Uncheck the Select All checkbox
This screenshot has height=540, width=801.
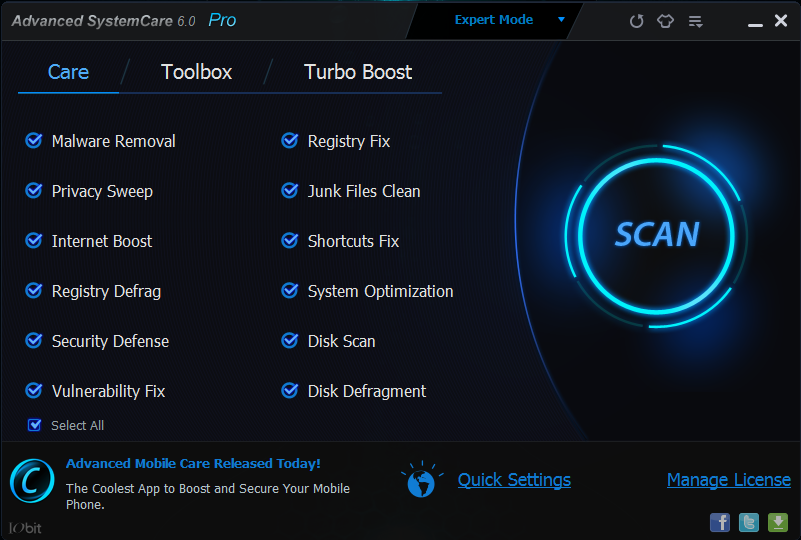[x=34, y=425]
